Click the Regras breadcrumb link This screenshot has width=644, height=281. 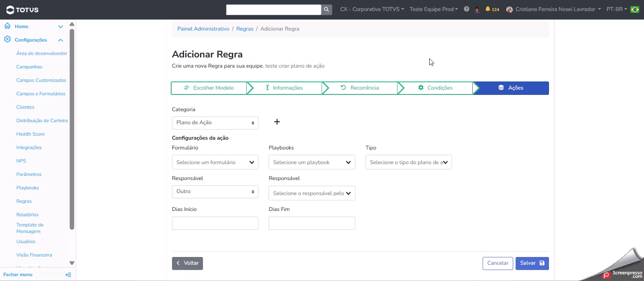pos(245,29)
